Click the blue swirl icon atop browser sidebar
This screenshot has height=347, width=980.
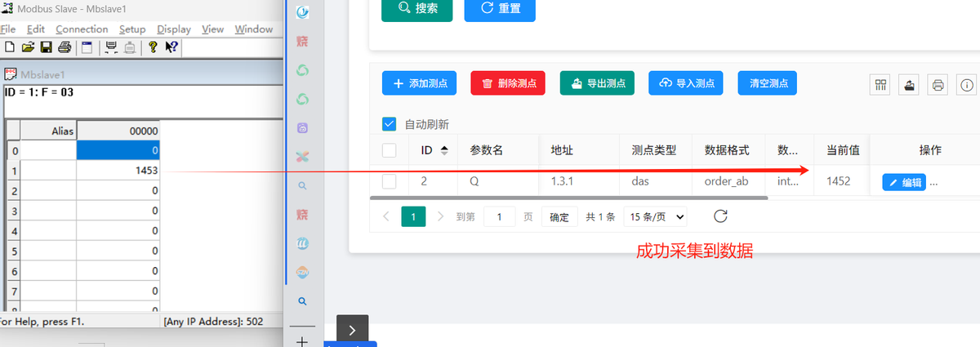point(302,11)
